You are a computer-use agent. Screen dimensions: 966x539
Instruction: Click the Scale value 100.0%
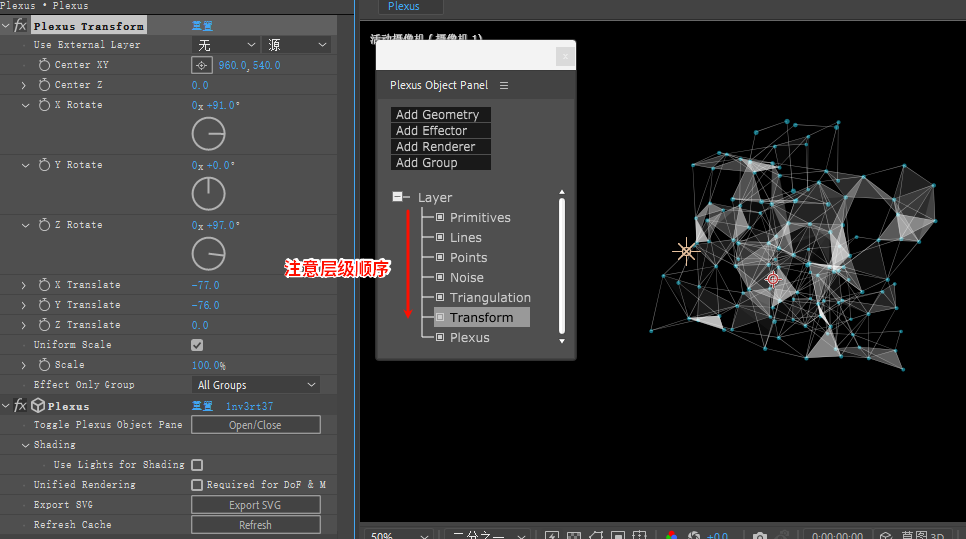(x=208, y=365)
